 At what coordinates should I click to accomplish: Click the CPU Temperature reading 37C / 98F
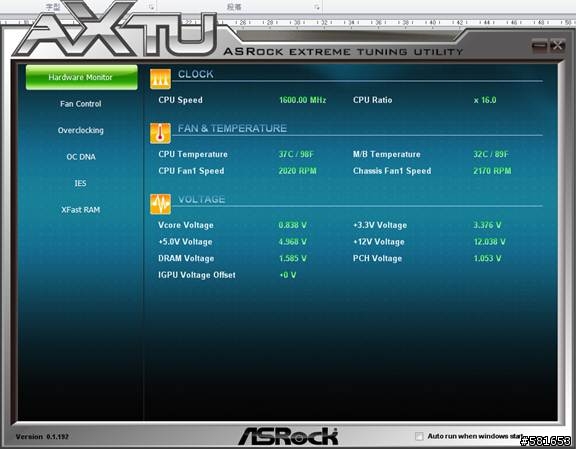[x=296, y=154]
